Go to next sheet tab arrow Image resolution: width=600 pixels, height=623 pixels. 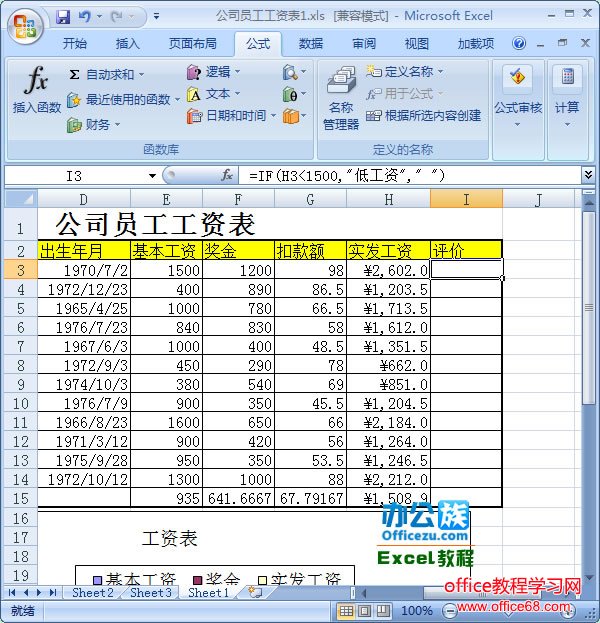point(39,592)
